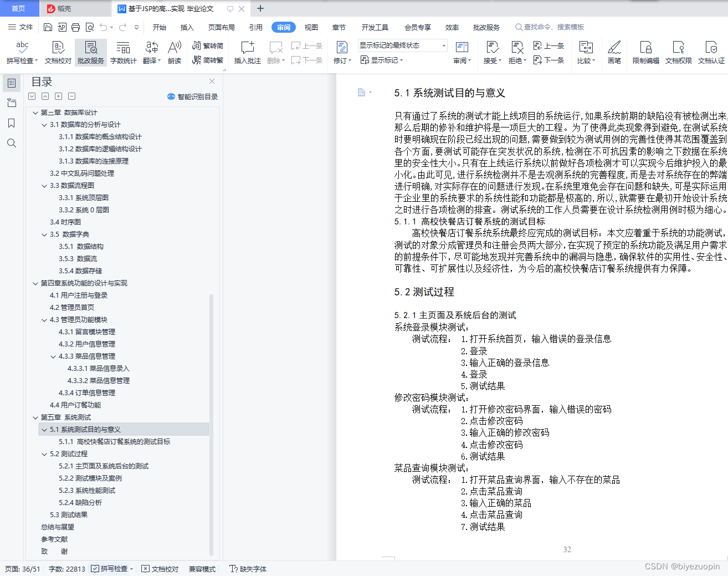Toggle track changes (修订)
728x576 pixels.
click(342, 52)
